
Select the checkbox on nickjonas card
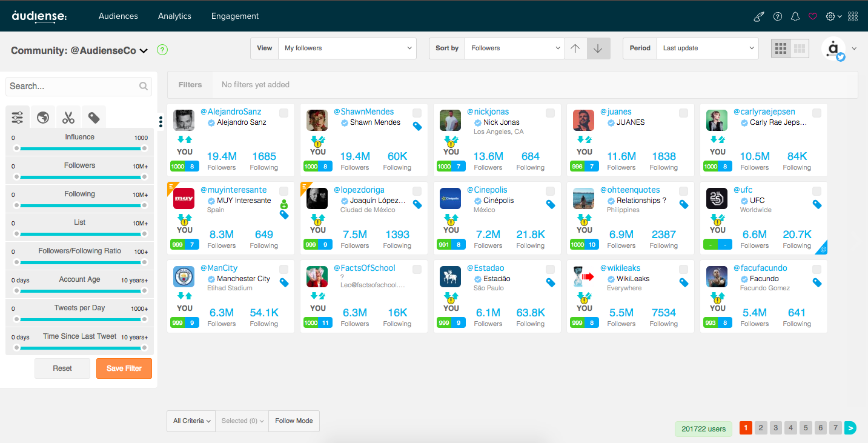pos(550,113)
